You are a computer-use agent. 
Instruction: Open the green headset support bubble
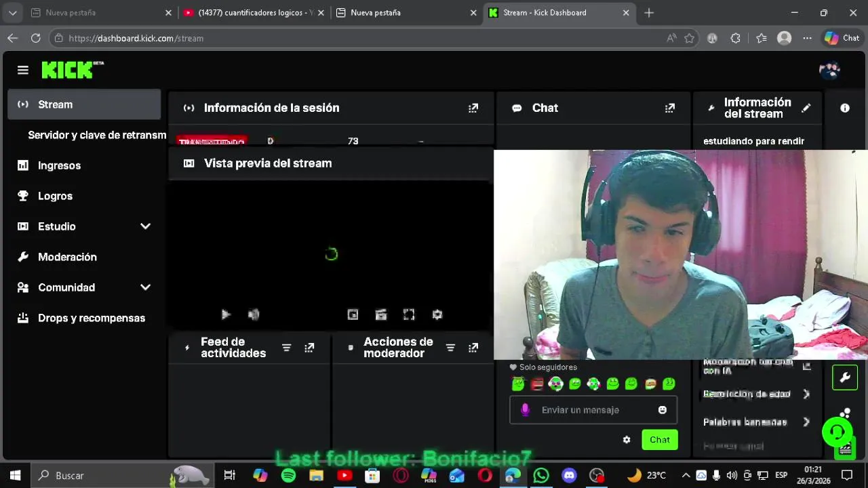(x=837, y=432)
